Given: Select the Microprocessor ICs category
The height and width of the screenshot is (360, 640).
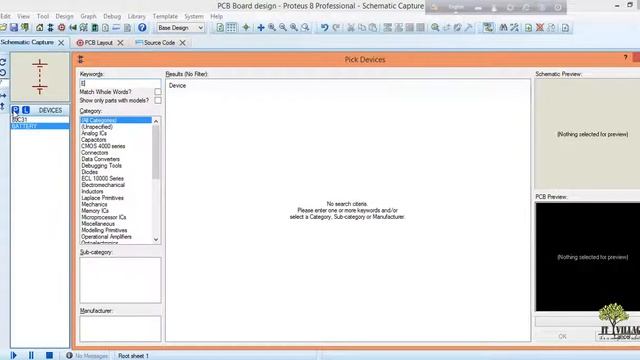Looking at the screenshot, I should click(x=104, y=217).
